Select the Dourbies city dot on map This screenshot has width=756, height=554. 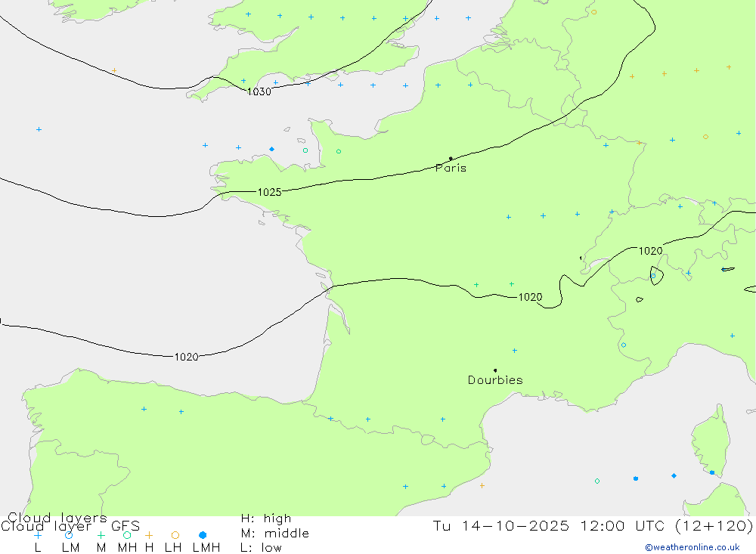495,370
